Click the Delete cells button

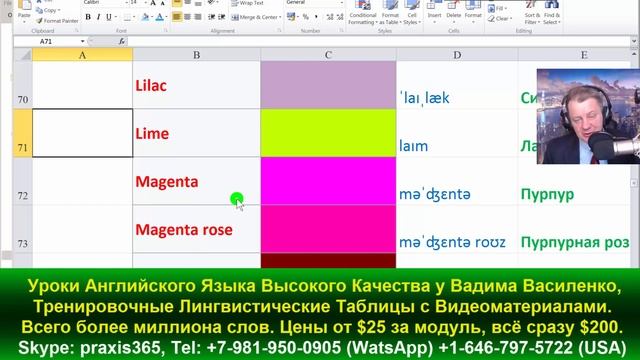click(x=453, y=12)
